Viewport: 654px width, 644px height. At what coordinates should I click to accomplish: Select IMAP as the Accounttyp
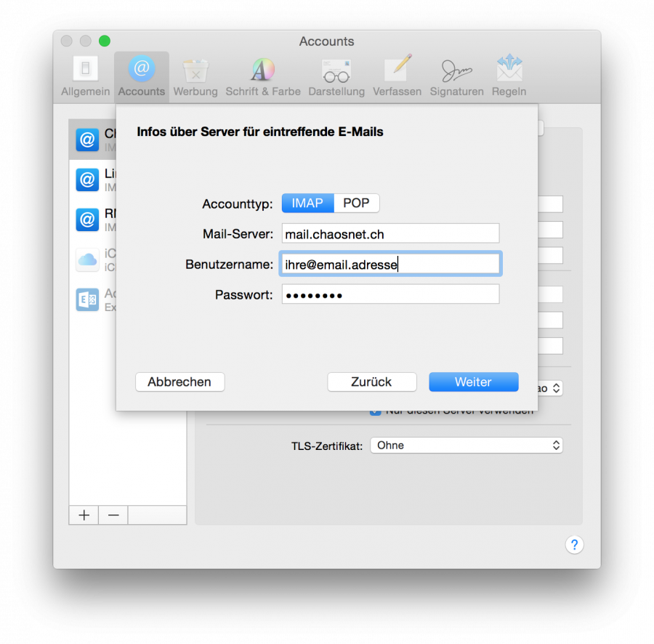pos(307,203)
